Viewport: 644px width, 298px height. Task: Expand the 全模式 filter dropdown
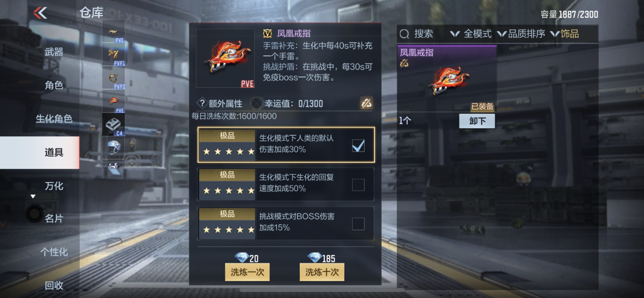(471, 34)
